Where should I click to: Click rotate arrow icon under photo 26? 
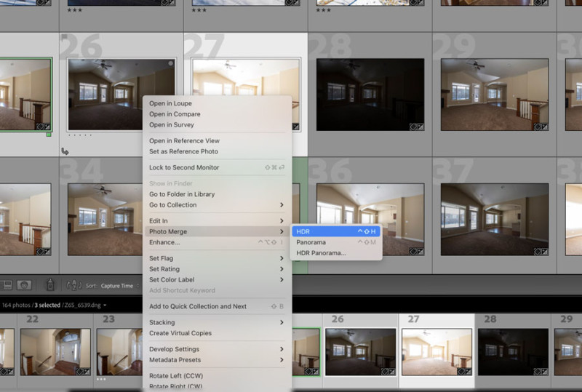[x=65, y=151]
